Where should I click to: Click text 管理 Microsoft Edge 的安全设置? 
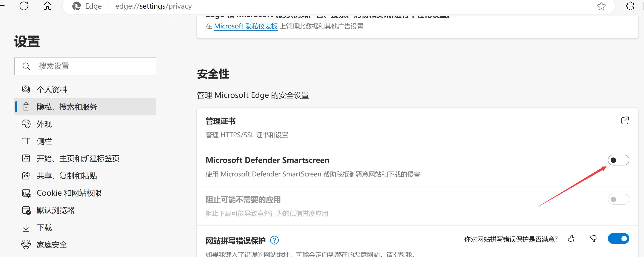click(x=253, y=95)
